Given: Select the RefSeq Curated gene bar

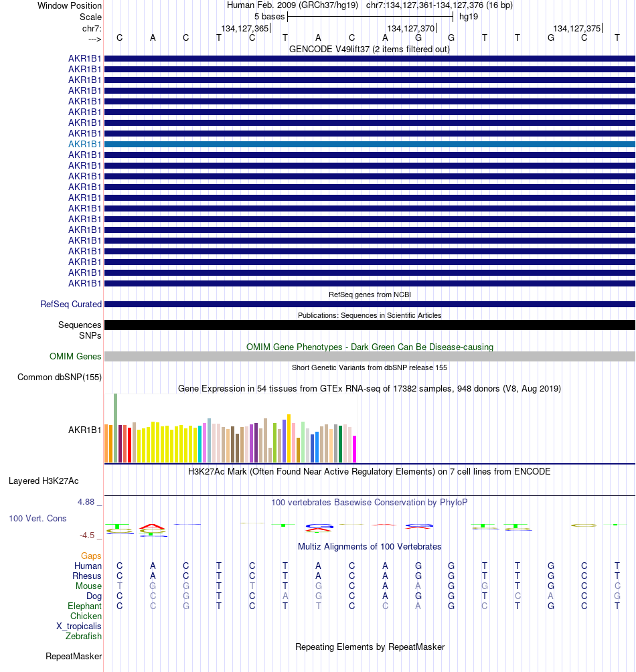Looking at the screenshot, I should click(370, 305).
